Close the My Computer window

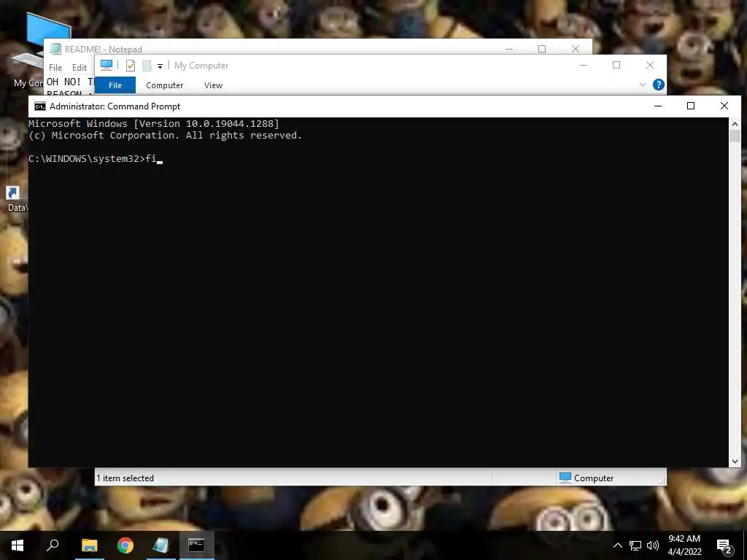650,65
